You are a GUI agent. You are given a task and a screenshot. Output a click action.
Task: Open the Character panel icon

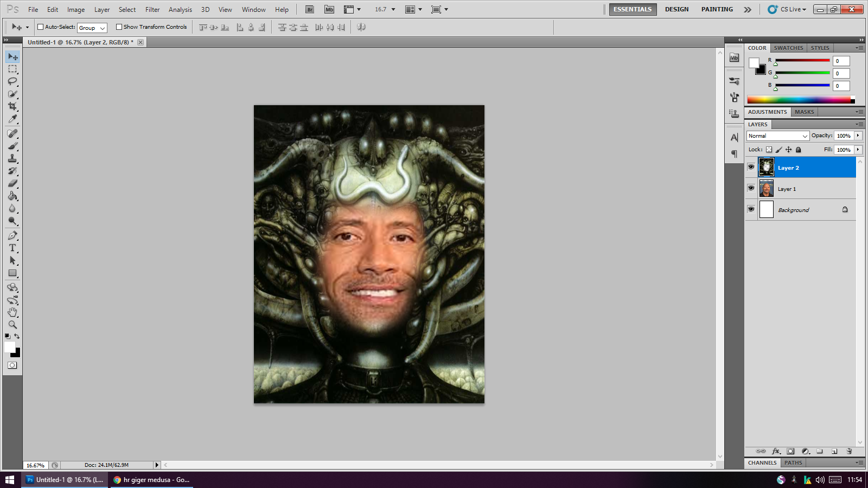pyautogui.click(x=734, y=138)
